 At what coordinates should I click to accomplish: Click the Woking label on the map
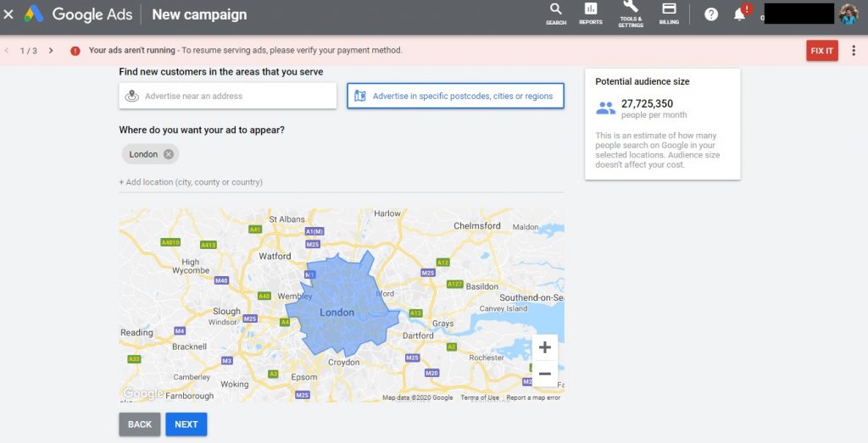pyautogui.click(x=235, y=384)
